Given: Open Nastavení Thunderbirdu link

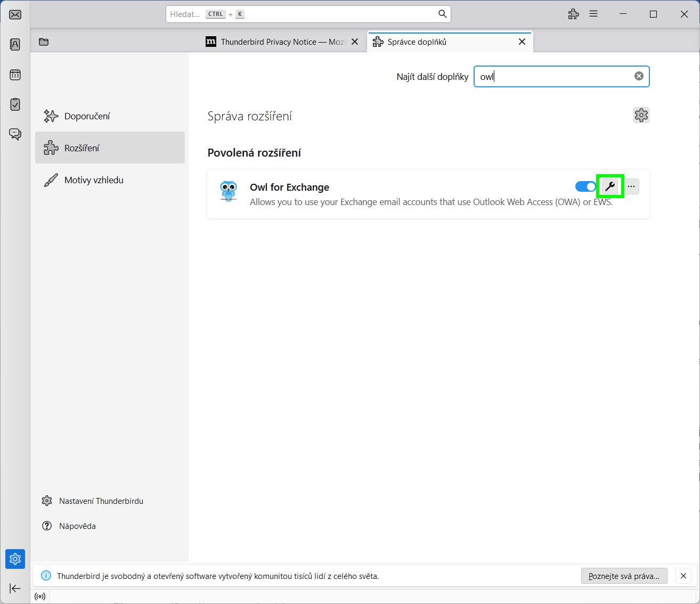Looking at the screenshot, I should [93, 501].
